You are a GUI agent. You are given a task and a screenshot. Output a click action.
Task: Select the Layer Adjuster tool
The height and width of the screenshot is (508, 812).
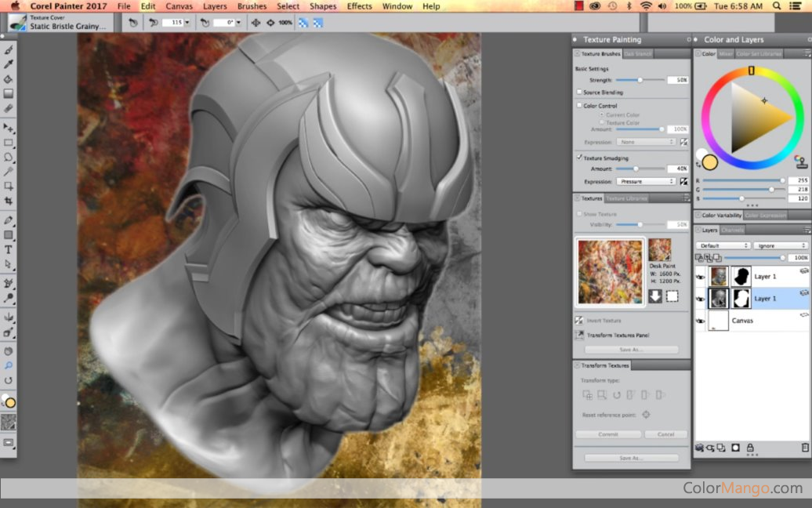click(x=9, y=127)
